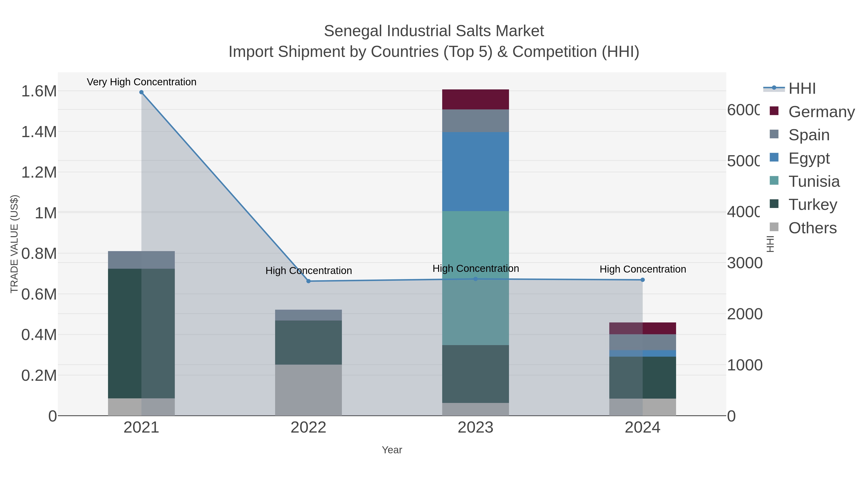Click the 2022 x-axis tick label
Screen dimensions: 868x488
pyautogui.click(x=308, y=428)
